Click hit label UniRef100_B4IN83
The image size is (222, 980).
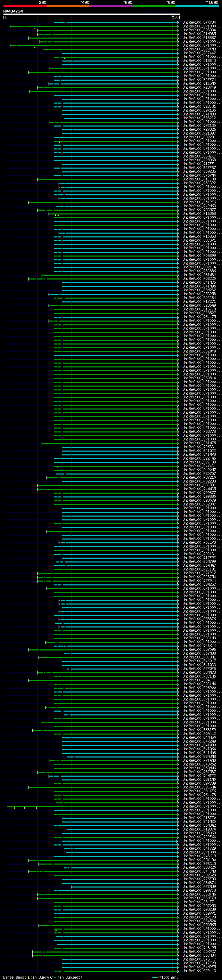click(199, 114)
